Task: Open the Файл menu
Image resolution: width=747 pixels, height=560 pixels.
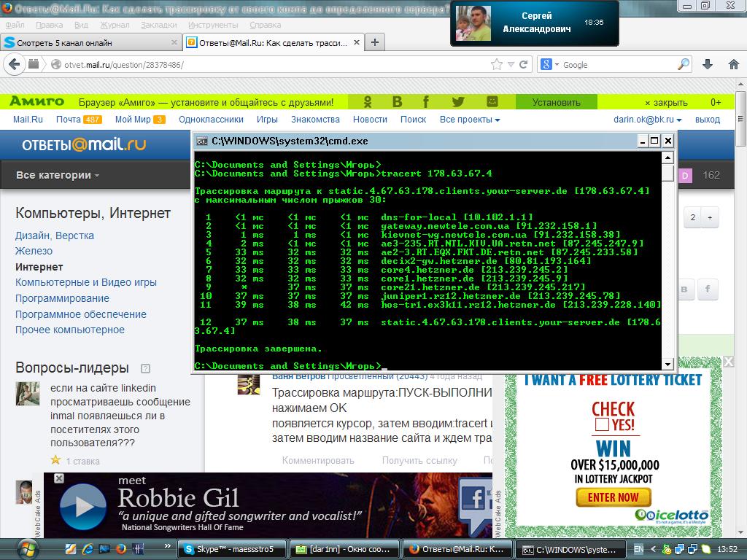Action: point(15,25)
